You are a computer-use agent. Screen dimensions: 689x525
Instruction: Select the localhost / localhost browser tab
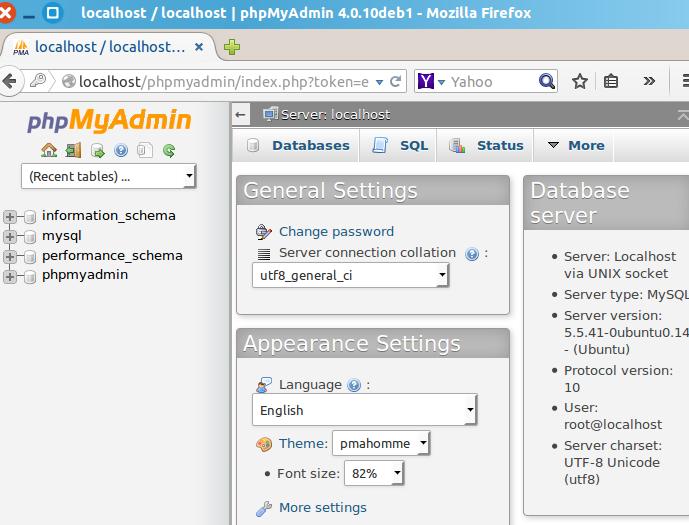pyautogui.click(x=109, y=47)
